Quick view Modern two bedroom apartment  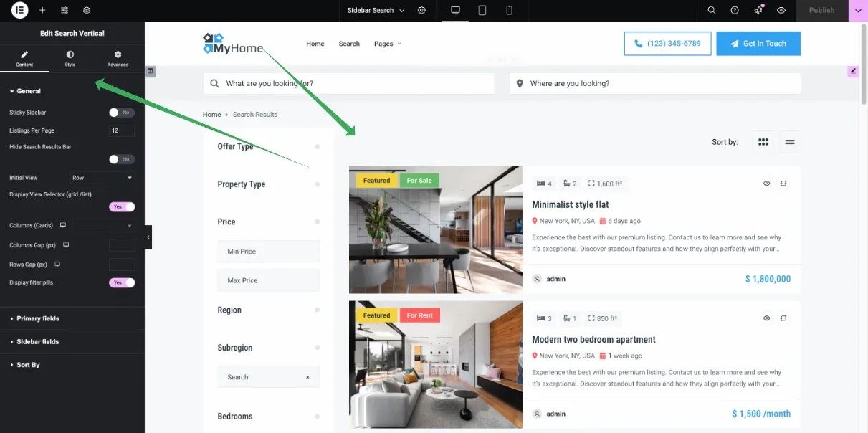pos(766,318)
